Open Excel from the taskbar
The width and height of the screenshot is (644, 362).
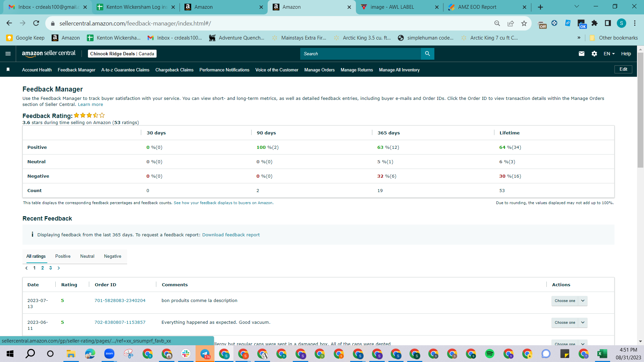(602, 354)
